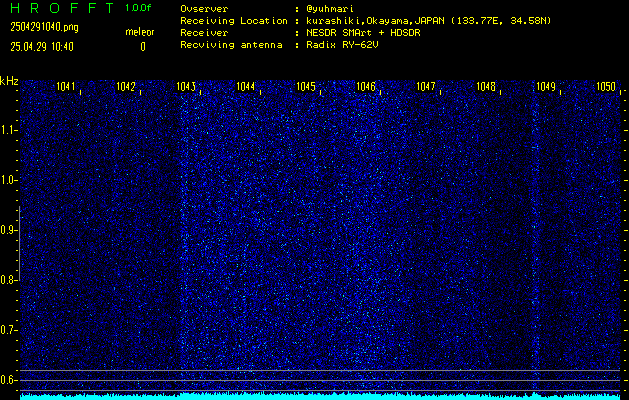
Task: Click the 1042 time axis marker
Action: 126,87
